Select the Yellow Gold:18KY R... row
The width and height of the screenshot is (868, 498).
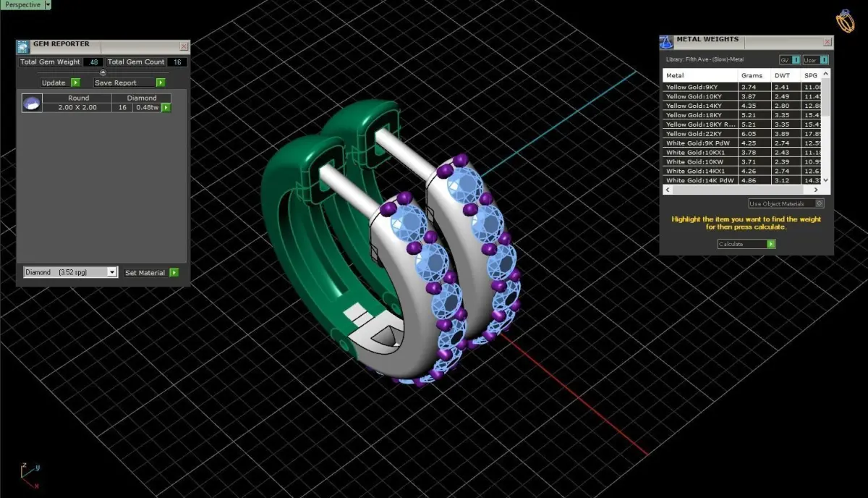click(742, 124)
